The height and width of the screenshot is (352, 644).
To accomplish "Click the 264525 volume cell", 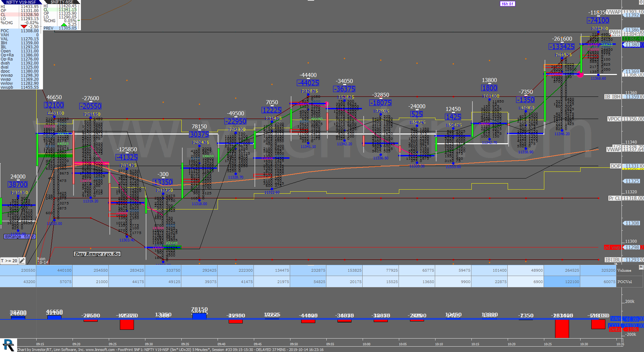I will pyautogui.click(x=562, y=270).
